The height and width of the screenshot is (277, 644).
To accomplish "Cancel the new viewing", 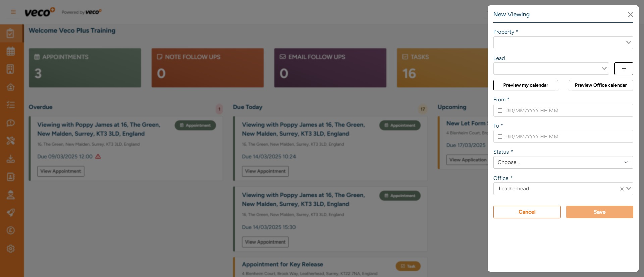I will click(527, 212).
